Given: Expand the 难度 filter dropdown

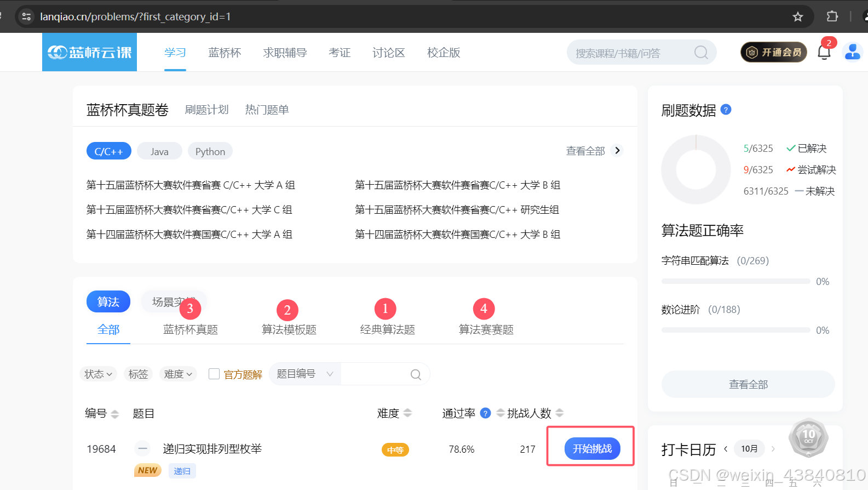Looking at the screenshot, I should [x=178, y=374].
